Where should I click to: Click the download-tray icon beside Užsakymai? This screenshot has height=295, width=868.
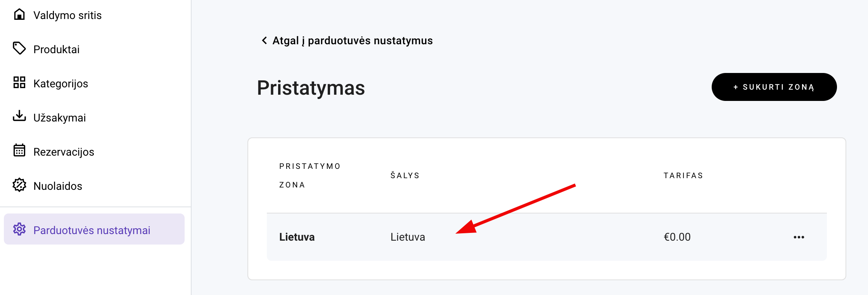click(x=19, y=116)
